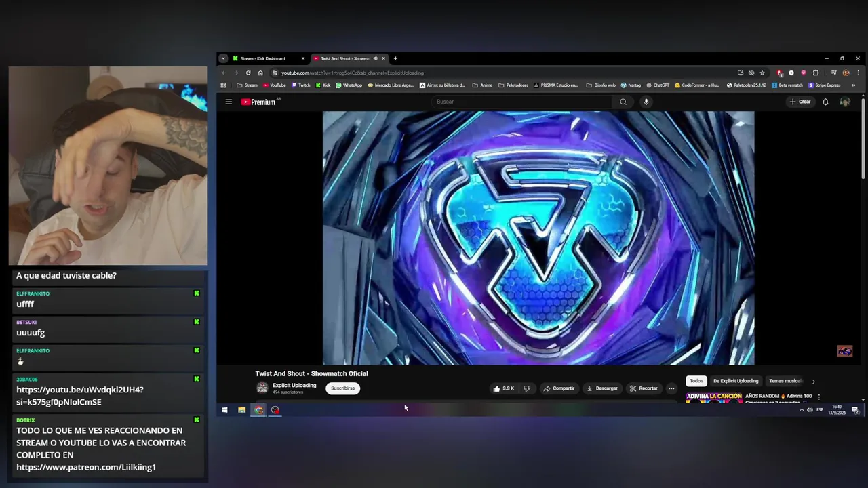Open the ChatGPT bookmark
Image resolution: width=868 pixels, height=488 pixels.
(658, 85)
